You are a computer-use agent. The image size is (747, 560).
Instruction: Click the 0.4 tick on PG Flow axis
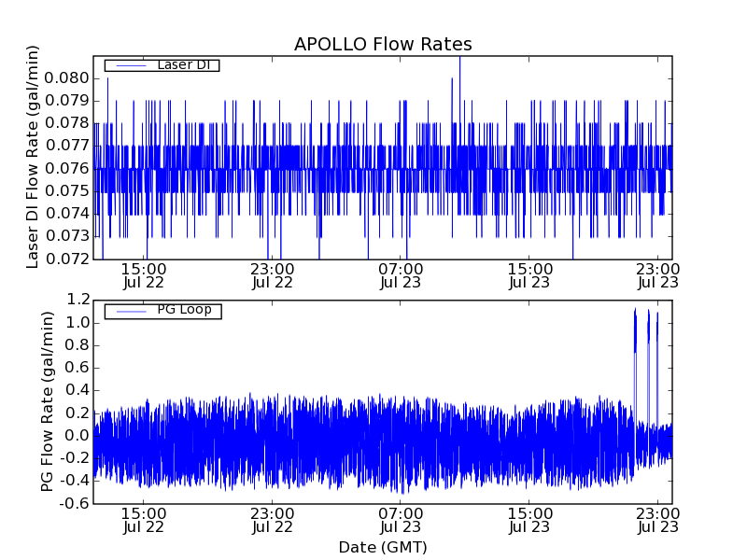(x=78, y=390)
